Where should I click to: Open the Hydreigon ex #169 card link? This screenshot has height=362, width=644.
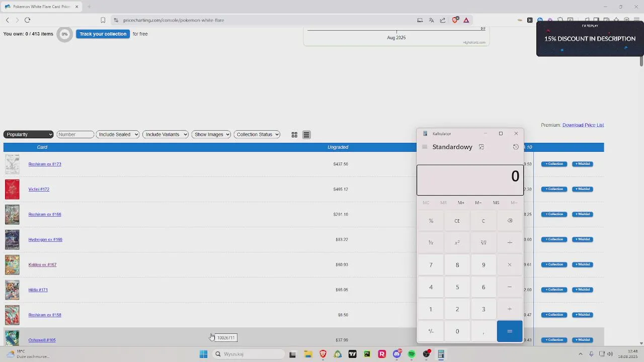[x=45, y=239]
